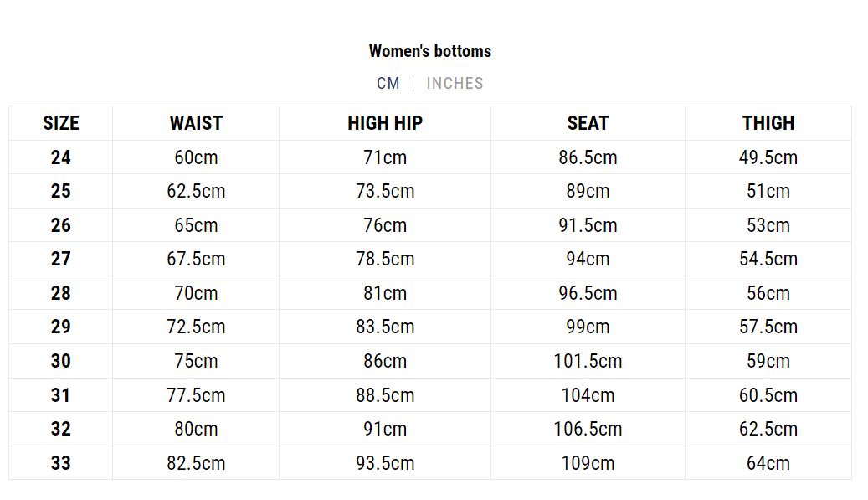
Task: Click the 76cm high hip cell
Action: coord(385,225)
